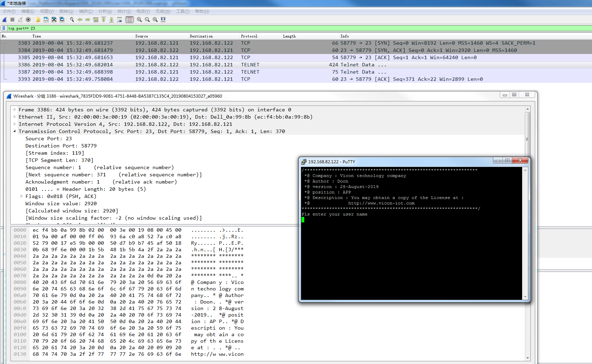Open the find packet tool

(x=72, y=20)
